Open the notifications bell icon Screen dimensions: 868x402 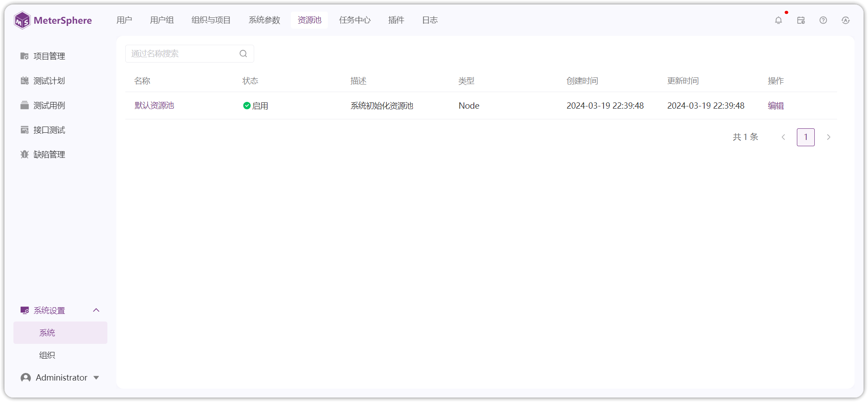779,20
